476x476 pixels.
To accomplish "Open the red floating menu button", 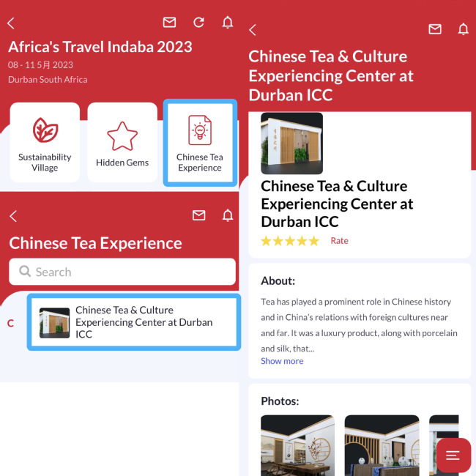I will [453, 455].
